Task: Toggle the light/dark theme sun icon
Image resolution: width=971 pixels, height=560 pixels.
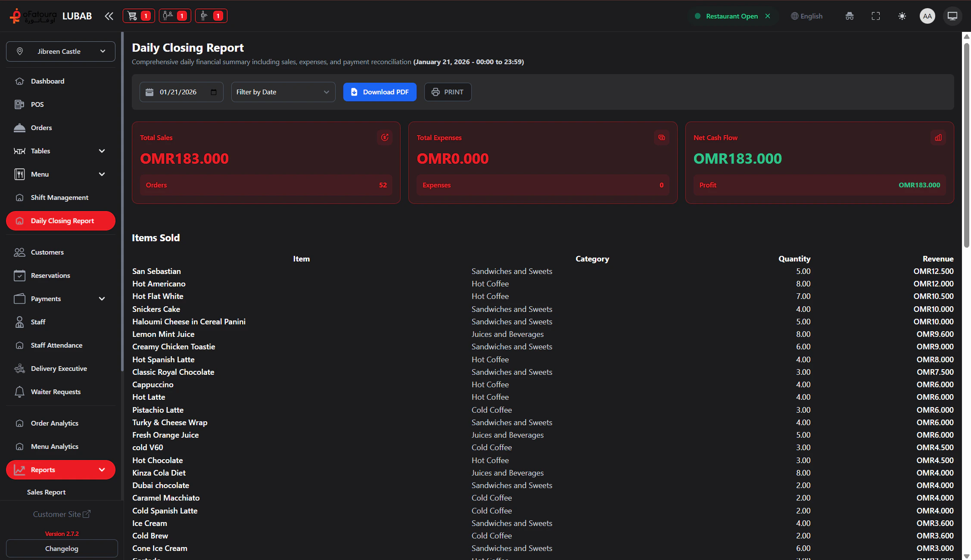Action: point(902,16)
